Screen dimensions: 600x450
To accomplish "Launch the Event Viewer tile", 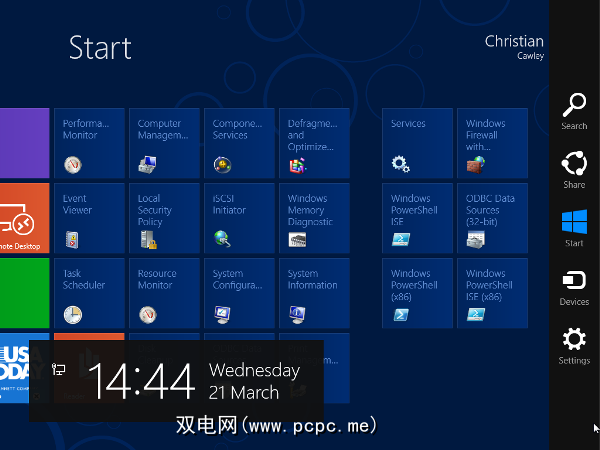I will [x=90, y=218].
